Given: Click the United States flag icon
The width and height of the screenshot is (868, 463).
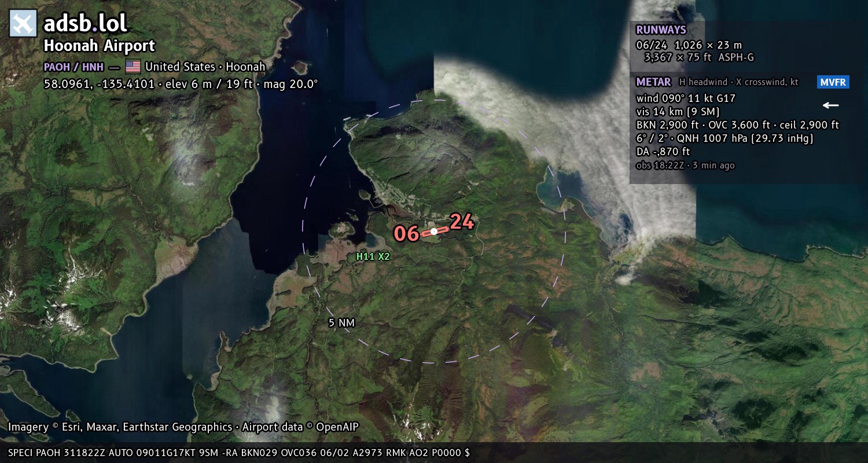Looking at the screenshot, I should pos(133,67).
